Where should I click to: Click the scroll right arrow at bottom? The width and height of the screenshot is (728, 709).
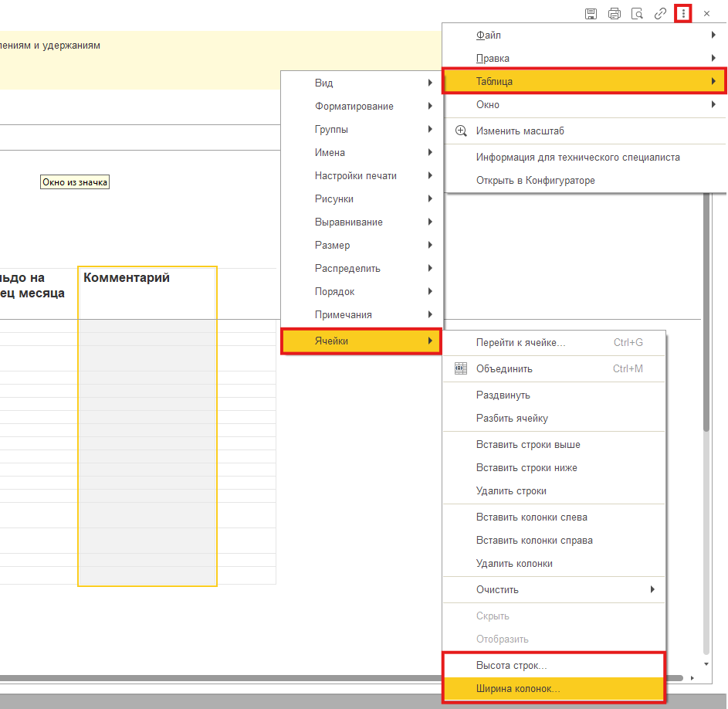point(692,678)
